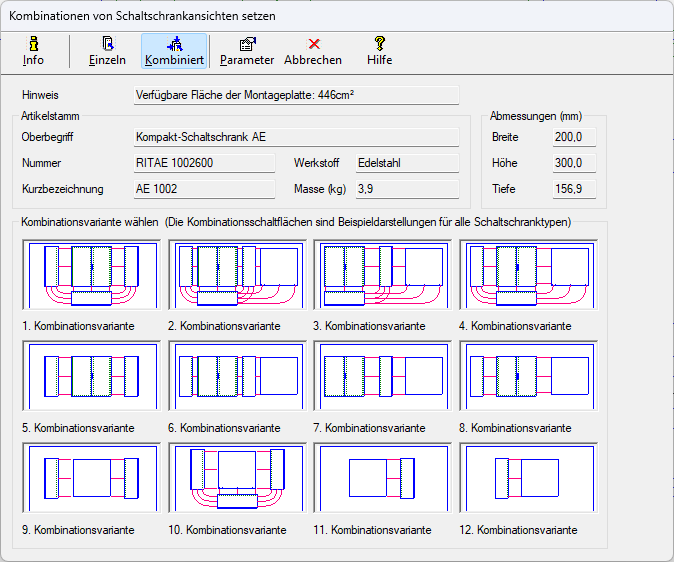Select the 12. Kombinationsvariante view

[x=529, y=479]
